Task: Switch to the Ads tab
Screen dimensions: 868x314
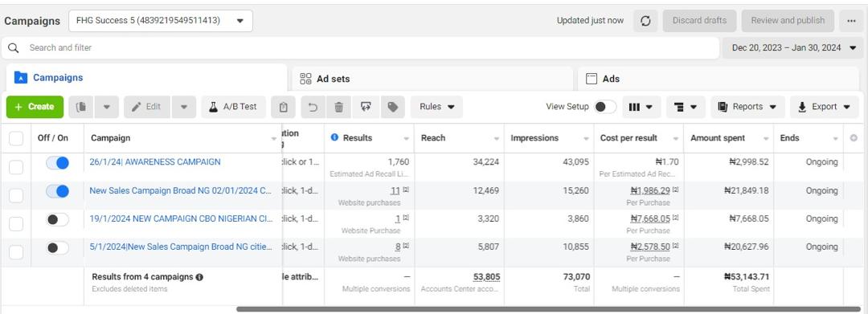Action: click(719, 79)
